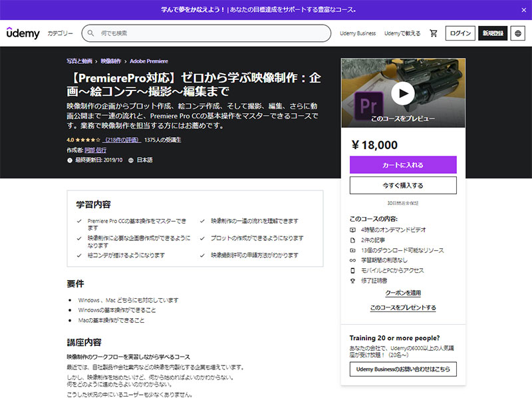Click Udemy Businessのお問い合わせはこちら button
532x398 pixels.
(403, 369)
